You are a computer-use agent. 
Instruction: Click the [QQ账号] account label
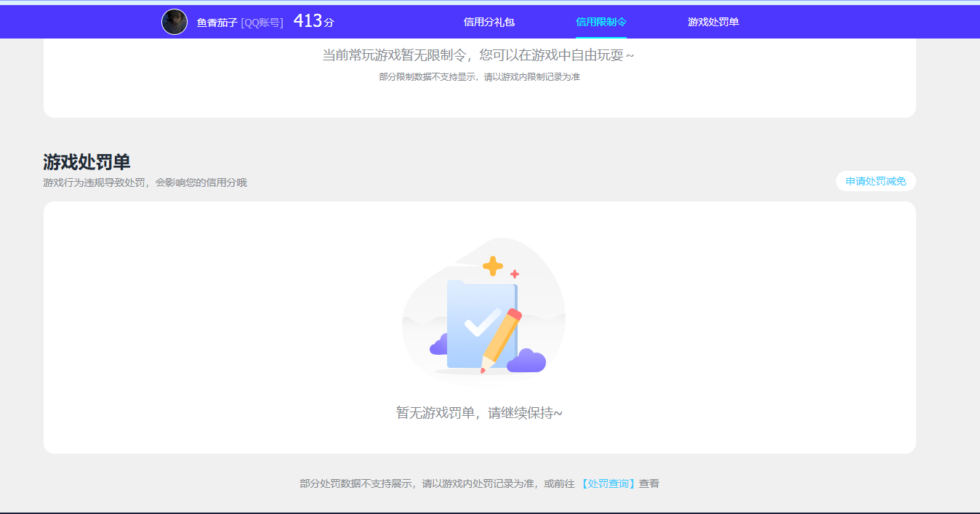point(262,23)
